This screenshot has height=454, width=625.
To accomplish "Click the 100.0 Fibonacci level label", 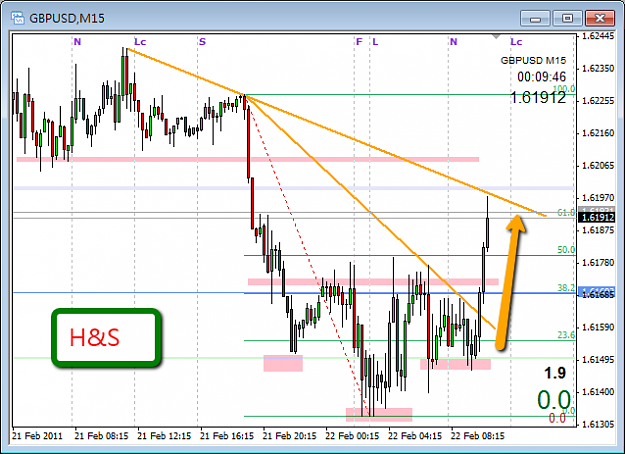I will coord(564,88).
